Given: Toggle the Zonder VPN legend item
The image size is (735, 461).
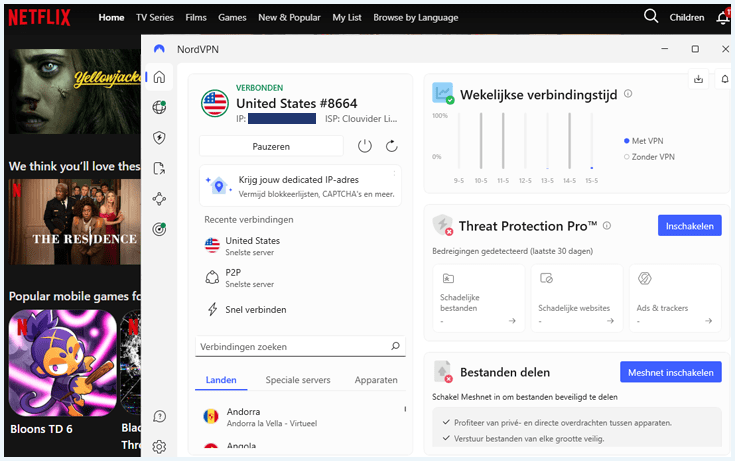Looking at the screenshot, I should [x=649, y=157].
